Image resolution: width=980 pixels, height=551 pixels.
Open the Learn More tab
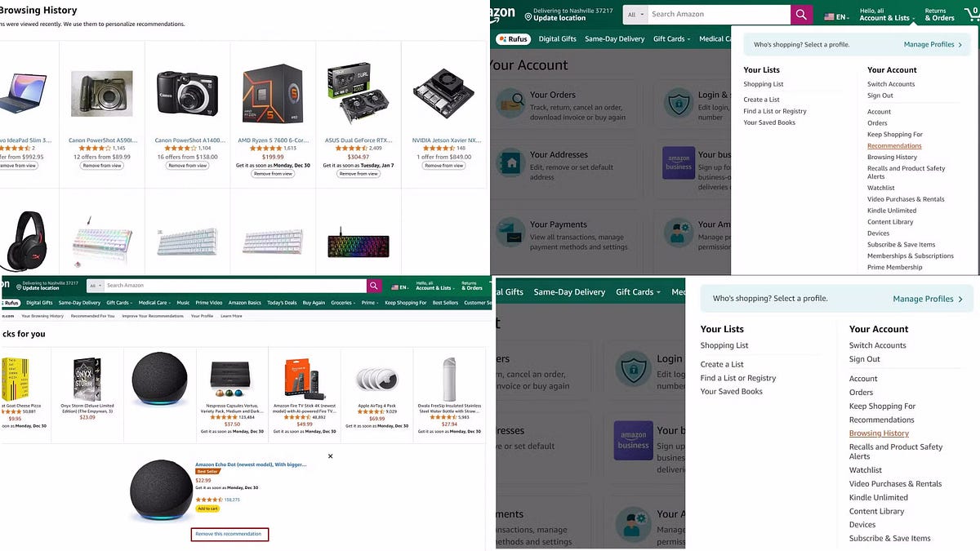(231, 316)
